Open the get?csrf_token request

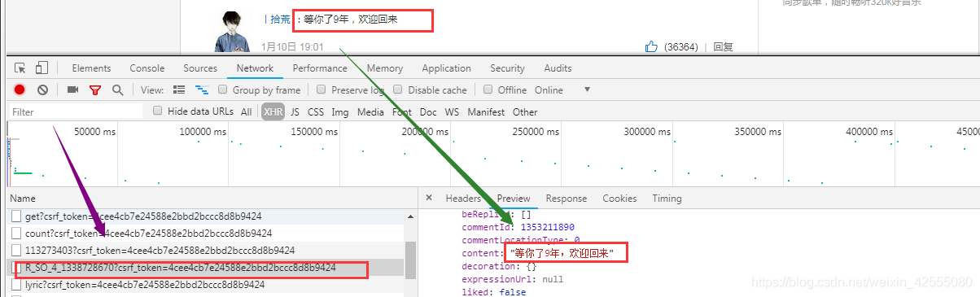pos(143,216)
